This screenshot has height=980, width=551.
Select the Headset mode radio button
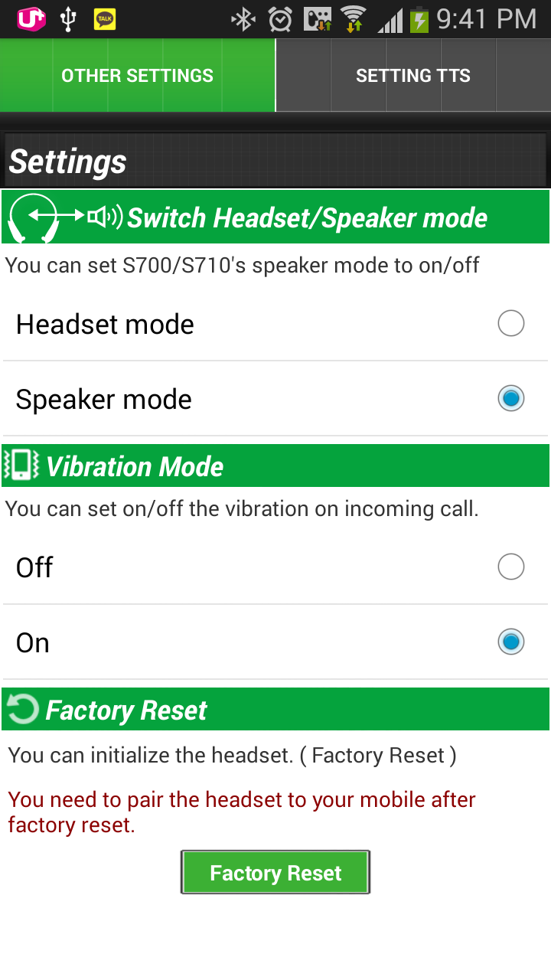(x=510, y=324)
